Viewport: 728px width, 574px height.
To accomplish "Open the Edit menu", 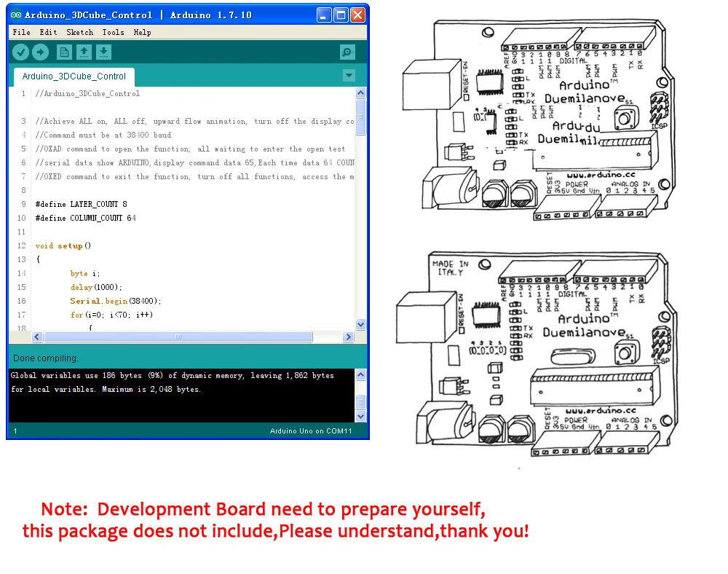I will click(48, 32).
